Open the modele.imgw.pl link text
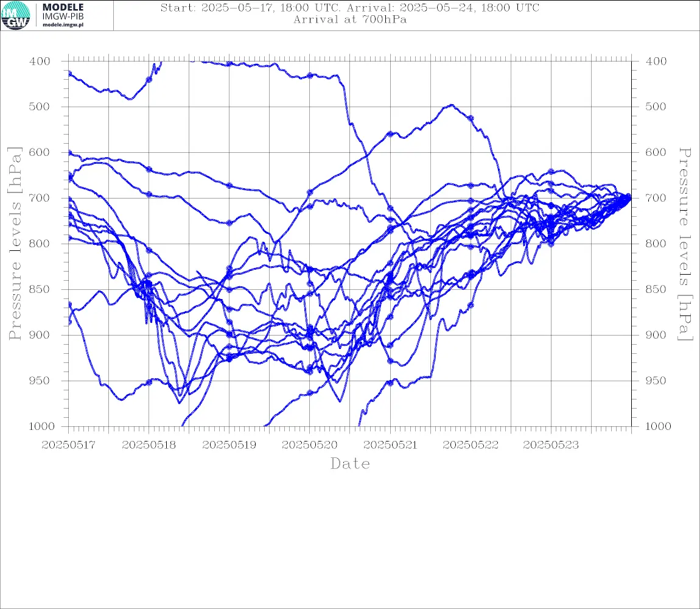The height and width of the screenshot is (609, 700). tap(63, 25)
